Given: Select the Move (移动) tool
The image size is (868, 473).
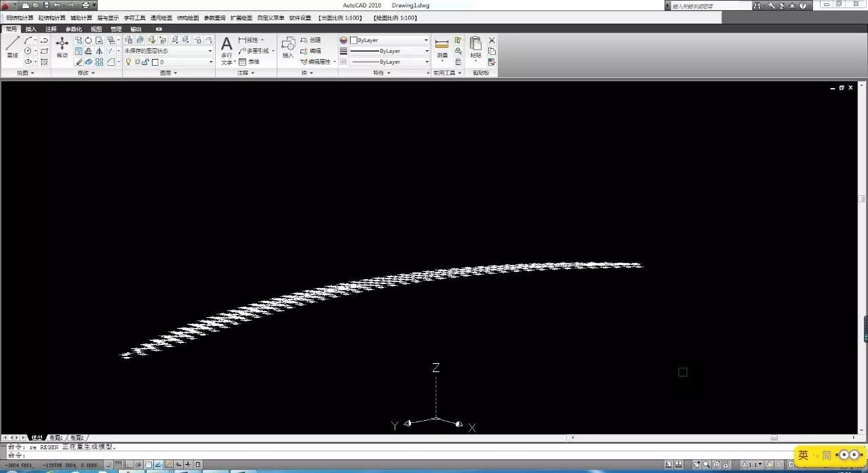Looking at the screenshot, I should coord(62,47).
